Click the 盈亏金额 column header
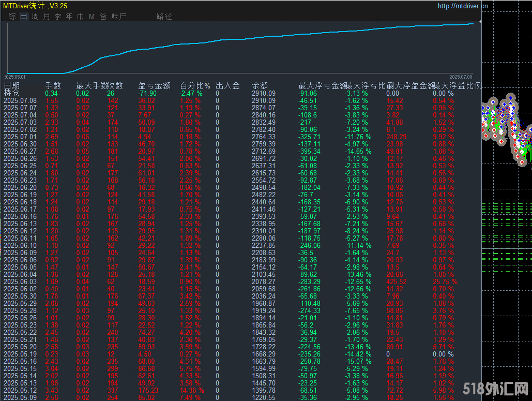Screen dimensions: 532x401 click(155, 85)
